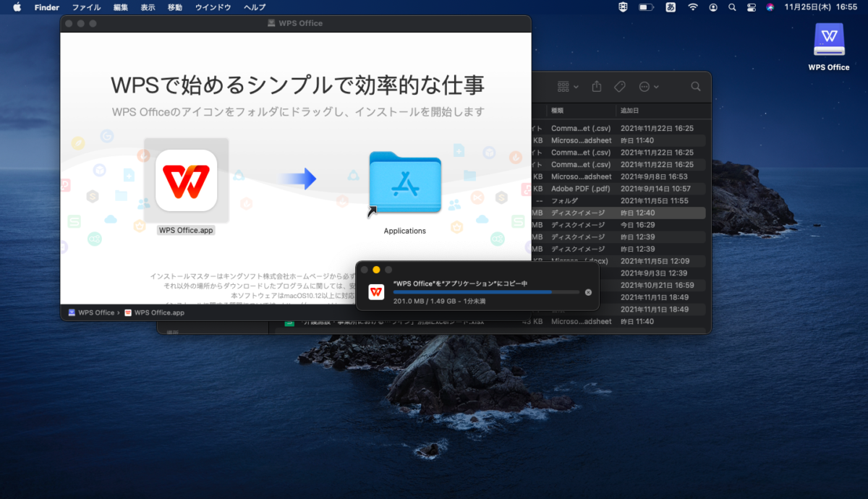Screen dimensions: 868x499
Task: Click WPS Office volume in the path bar
Action: click(x=92, y=312)
